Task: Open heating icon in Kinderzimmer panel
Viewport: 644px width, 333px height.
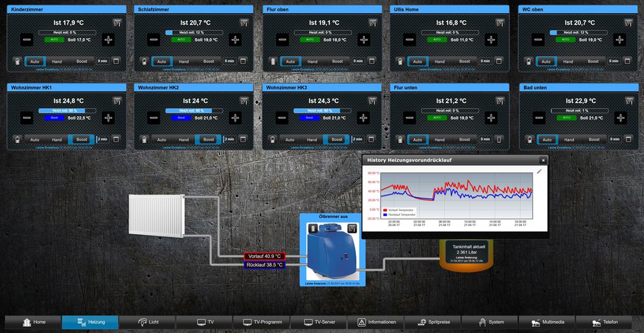Action: [117, 23]
